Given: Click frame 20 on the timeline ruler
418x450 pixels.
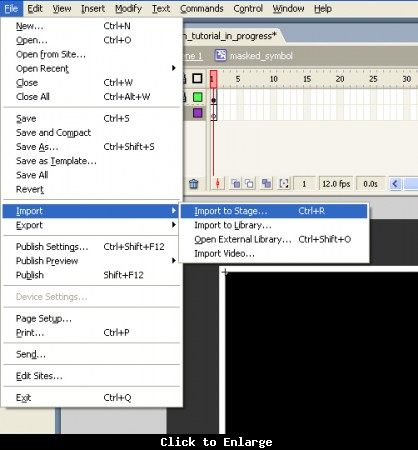Looking at the screenshot, I should 340,79.
